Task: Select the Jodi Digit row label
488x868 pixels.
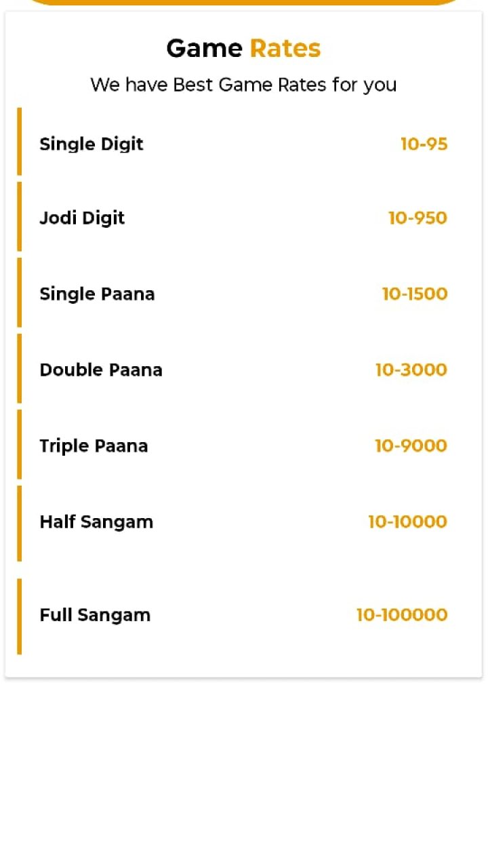Action: coord(82,218)
